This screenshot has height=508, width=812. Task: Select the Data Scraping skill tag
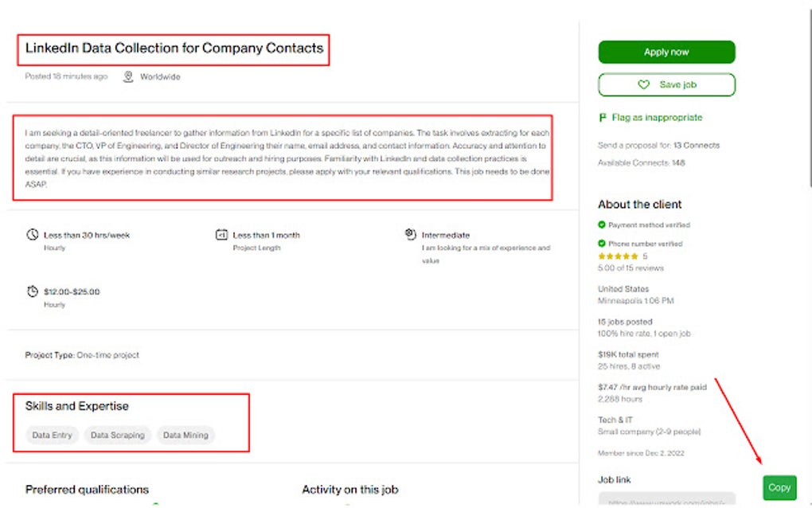(118, 435)
